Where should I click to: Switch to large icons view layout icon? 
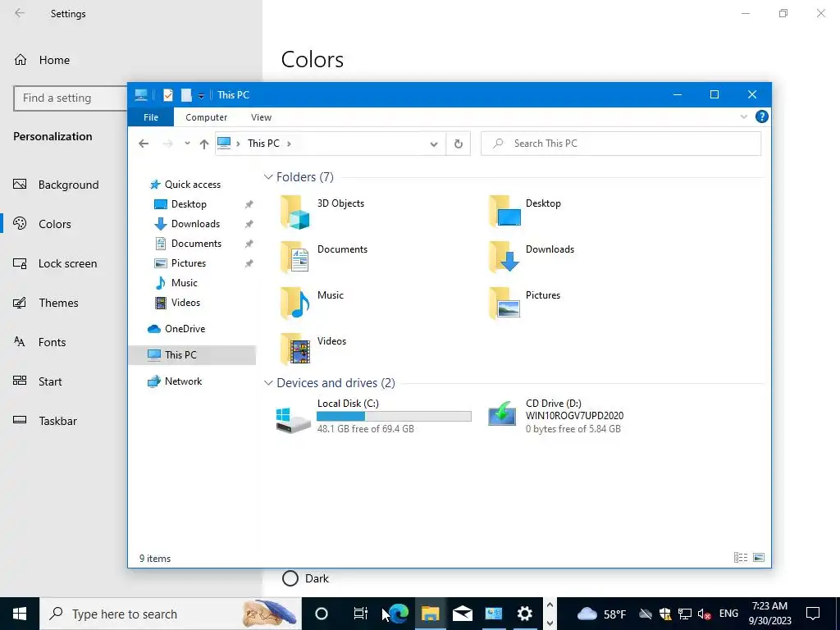759,558
